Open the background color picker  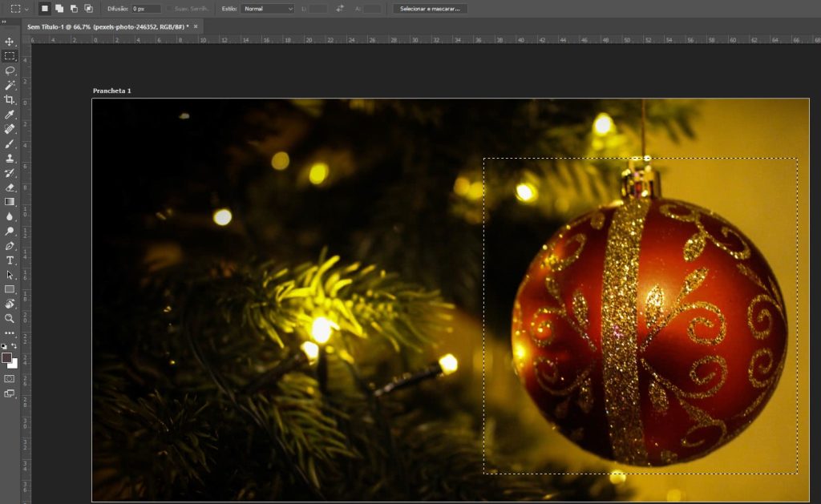14,365
